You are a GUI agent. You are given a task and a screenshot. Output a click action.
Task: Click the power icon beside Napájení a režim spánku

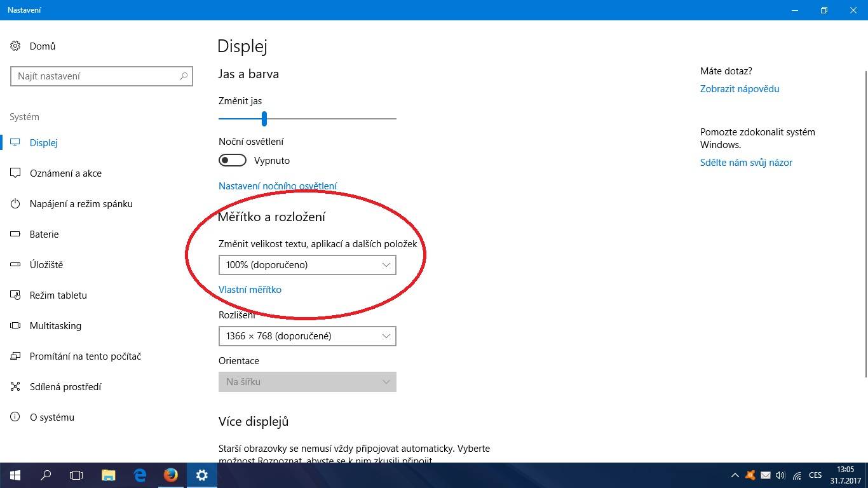tap(16, 204)
